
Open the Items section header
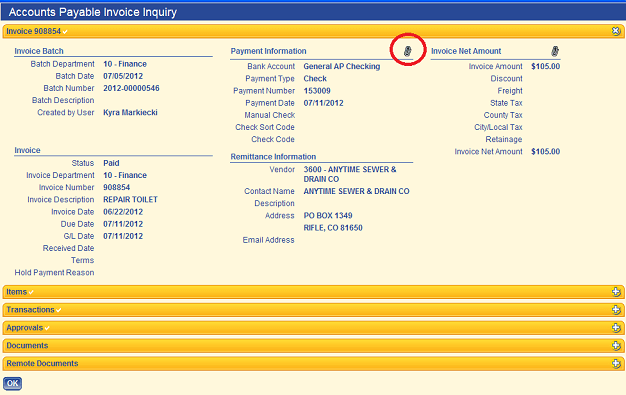313,292
